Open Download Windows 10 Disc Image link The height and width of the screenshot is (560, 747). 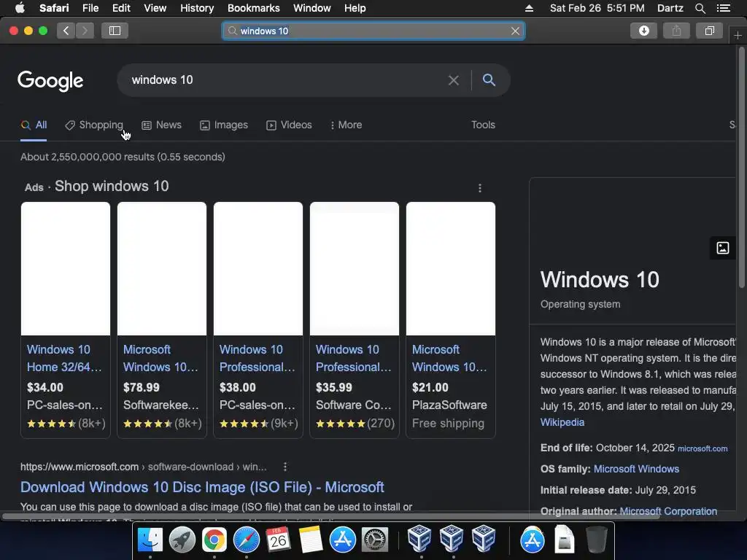point(202,487)
